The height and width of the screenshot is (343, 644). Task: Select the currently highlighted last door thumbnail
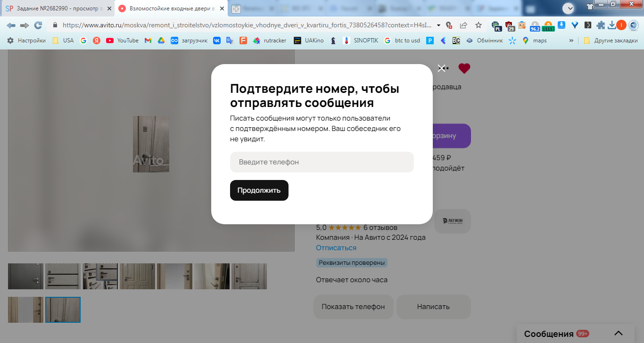point(63,310)
